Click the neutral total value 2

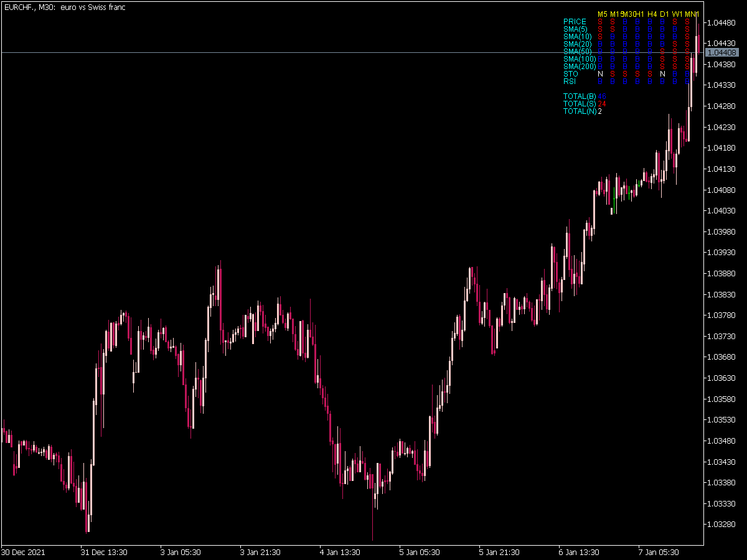pyautogui.click(x=600, y=111)
